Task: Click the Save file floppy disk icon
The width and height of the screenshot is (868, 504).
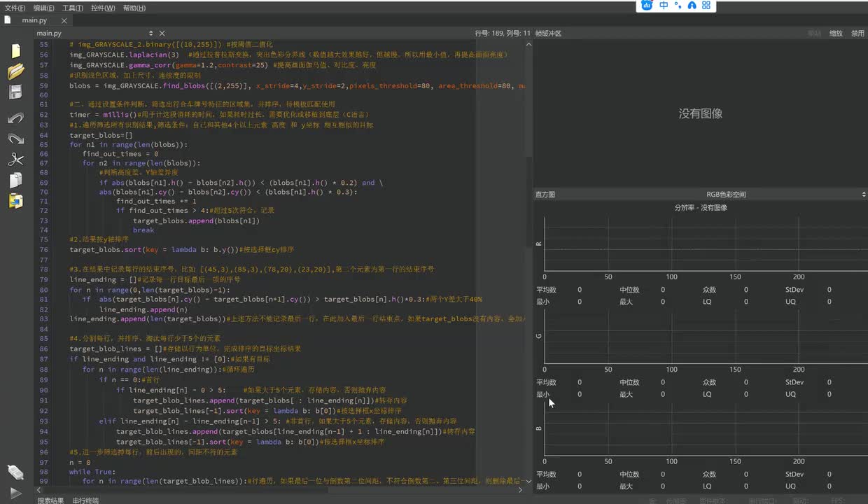Action: click(x=15, y=92)
